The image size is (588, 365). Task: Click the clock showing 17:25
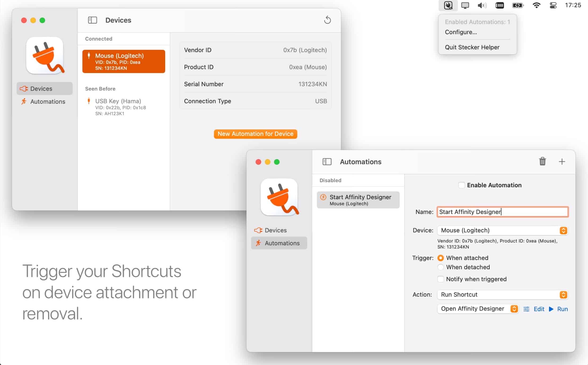[x=573, y=5]
